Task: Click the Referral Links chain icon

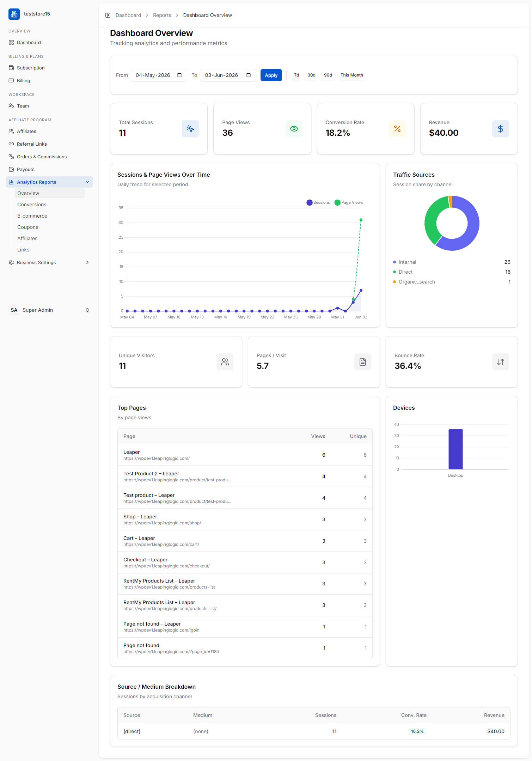Action: (x=11, y=144)
